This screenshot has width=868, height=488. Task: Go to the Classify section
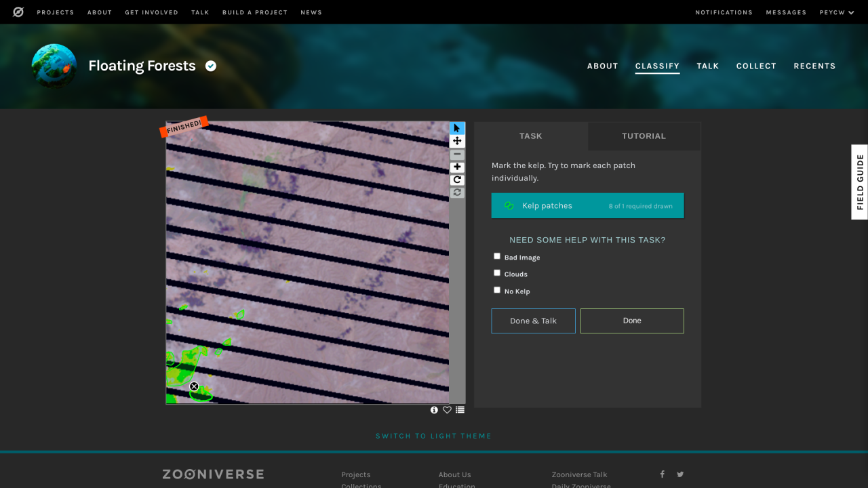[x=657, y=66]
